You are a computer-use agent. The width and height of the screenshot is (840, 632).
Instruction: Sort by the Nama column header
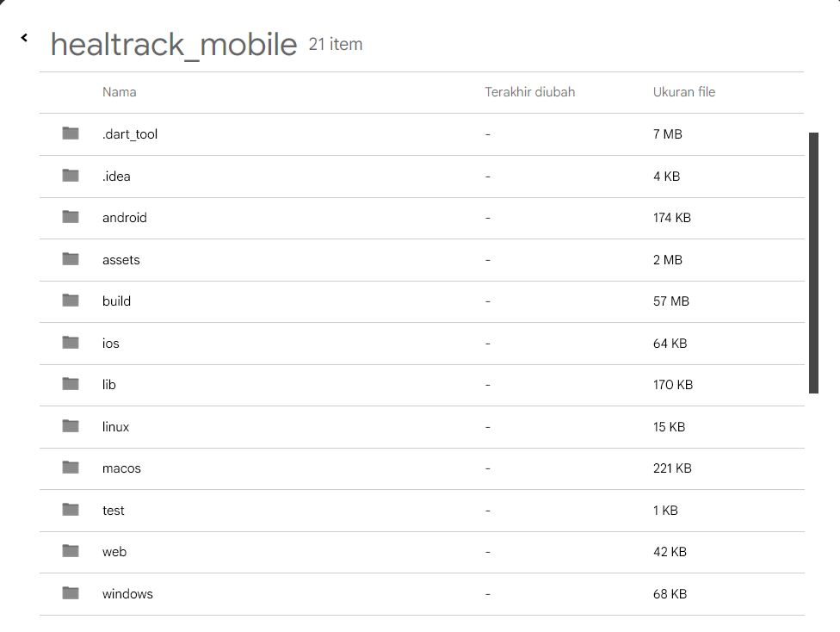pos(119,92)
